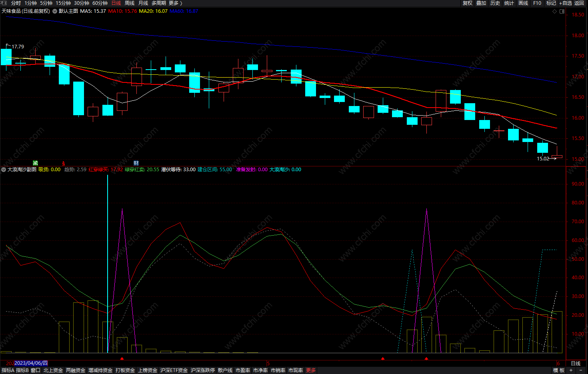This screenshot has width=588, height=374.
Task: Show the 市净率 indicator
Action: pyautogui.click(x=260, y=370)
